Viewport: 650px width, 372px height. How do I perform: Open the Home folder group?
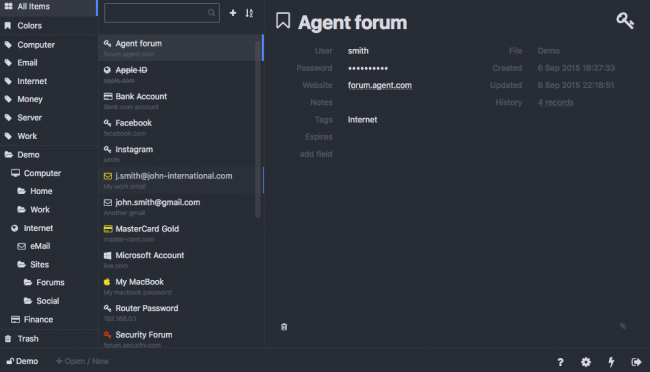point(48,191)
